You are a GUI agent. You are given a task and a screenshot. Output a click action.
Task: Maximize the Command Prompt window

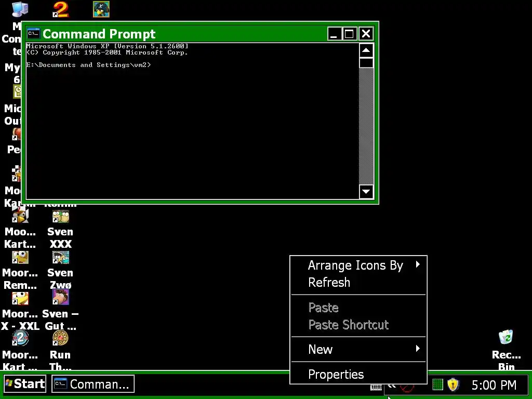click(x=349, y=34)
